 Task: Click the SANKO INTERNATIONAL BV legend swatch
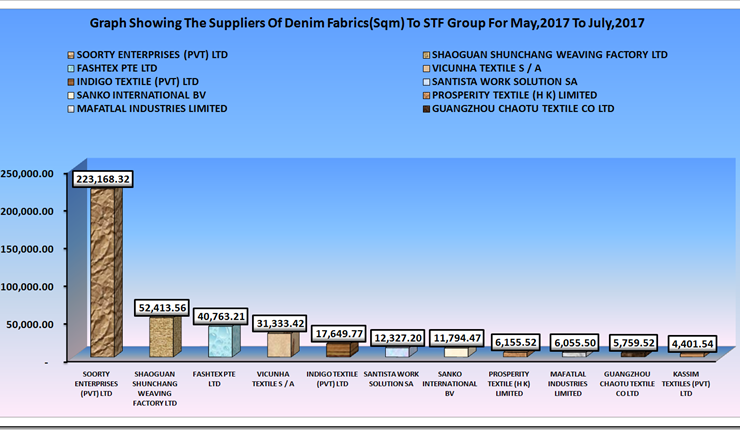point(71,96)
